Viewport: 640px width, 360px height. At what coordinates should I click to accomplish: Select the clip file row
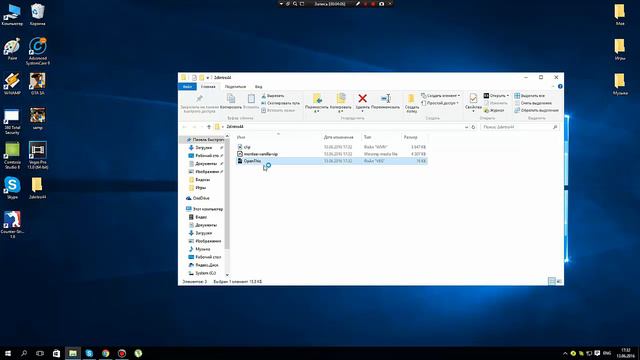[x=331, y=147]
